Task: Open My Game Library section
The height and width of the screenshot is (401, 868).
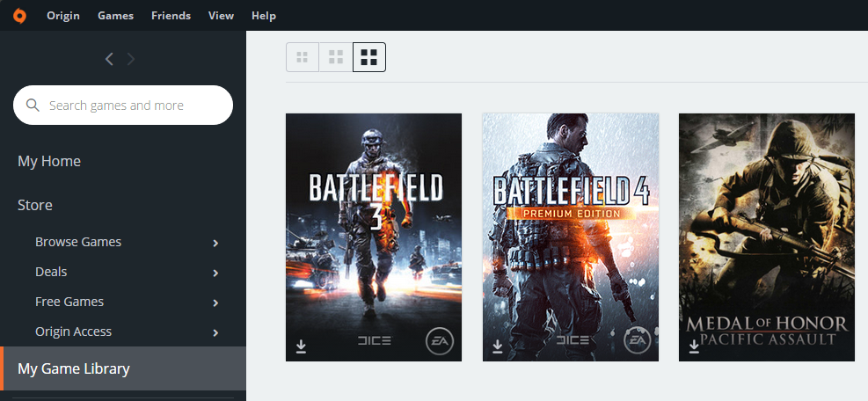Action: 74,368
